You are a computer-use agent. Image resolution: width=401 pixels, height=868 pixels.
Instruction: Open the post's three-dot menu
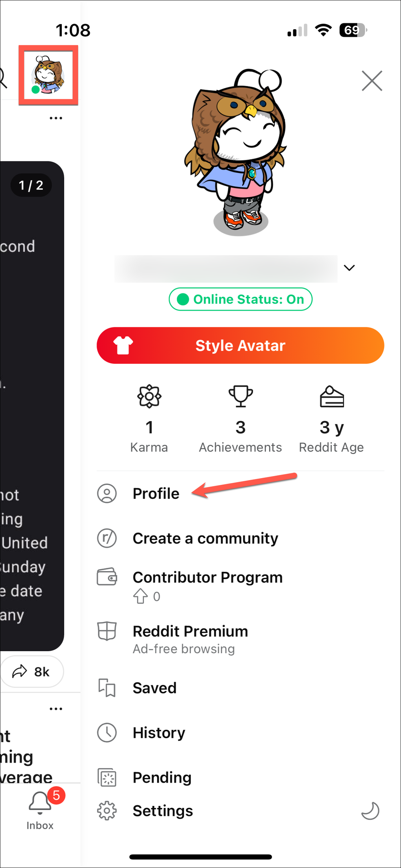[x=56, y=708]
